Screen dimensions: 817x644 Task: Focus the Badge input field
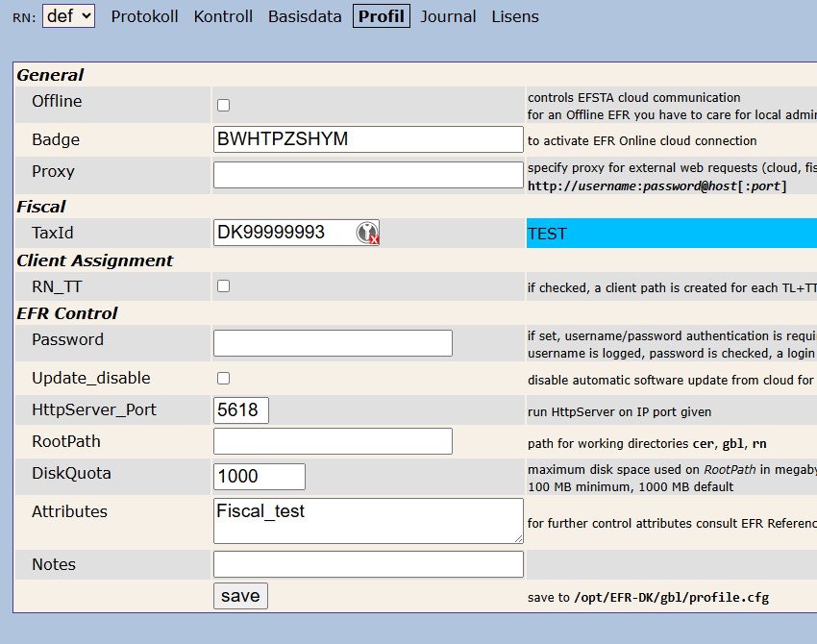click(x=368, y=139)
